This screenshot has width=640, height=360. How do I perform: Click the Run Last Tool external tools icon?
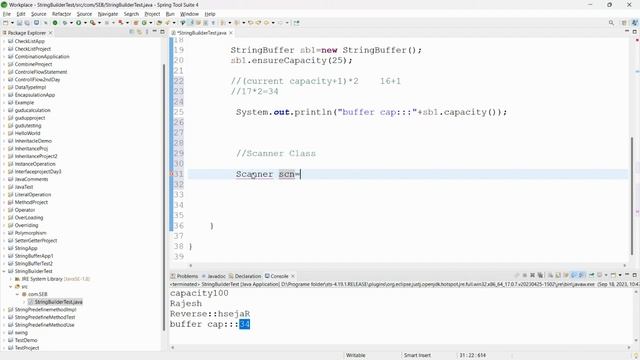(x=93, y=23)
